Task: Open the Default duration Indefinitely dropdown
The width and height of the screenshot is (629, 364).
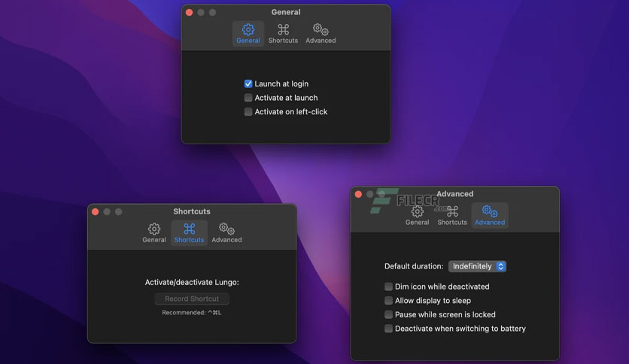Action: (477, 266)
